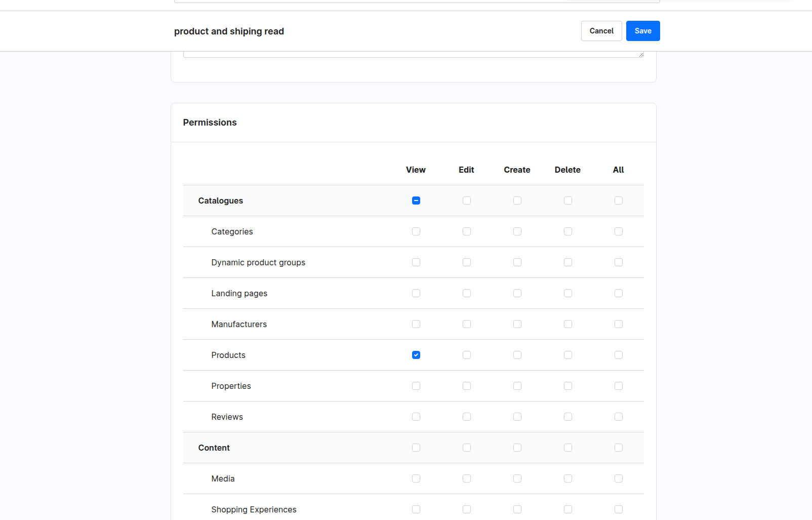Check View permission for Landing pages

(x=416, y=293)
